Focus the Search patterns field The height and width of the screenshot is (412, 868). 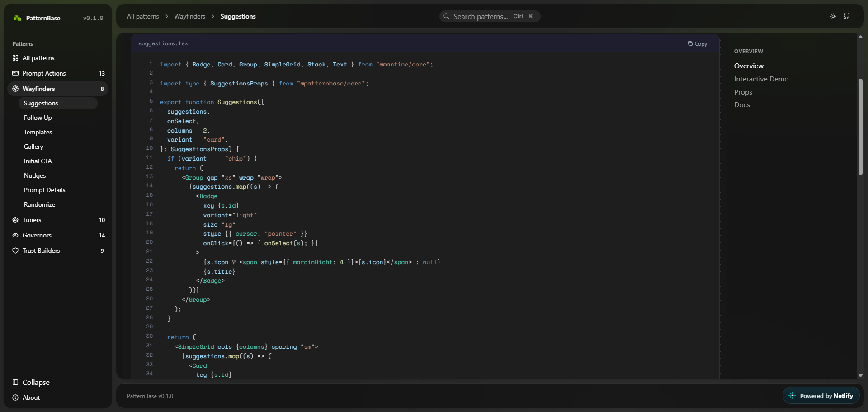[x=490, y=16]
